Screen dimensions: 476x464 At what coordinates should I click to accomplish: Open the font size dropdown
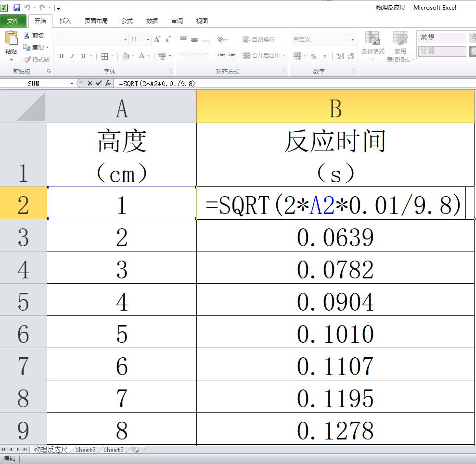(148, 40)
